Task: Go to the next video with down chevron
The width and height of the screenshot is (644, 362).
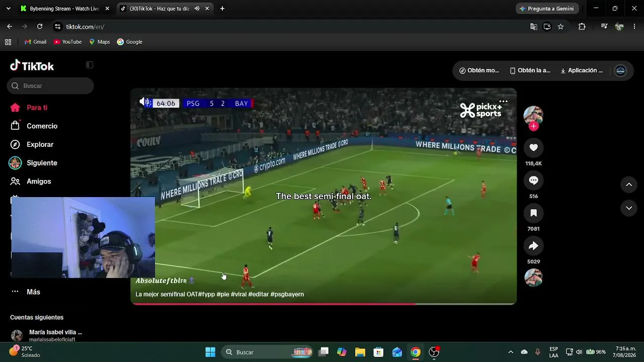Action: coord(628,208)
